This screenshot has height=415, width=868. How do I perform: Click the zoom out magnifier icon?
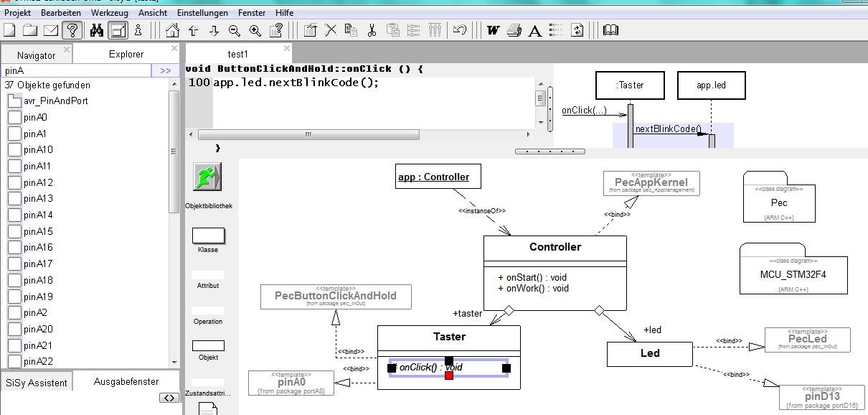pos(235,30)
